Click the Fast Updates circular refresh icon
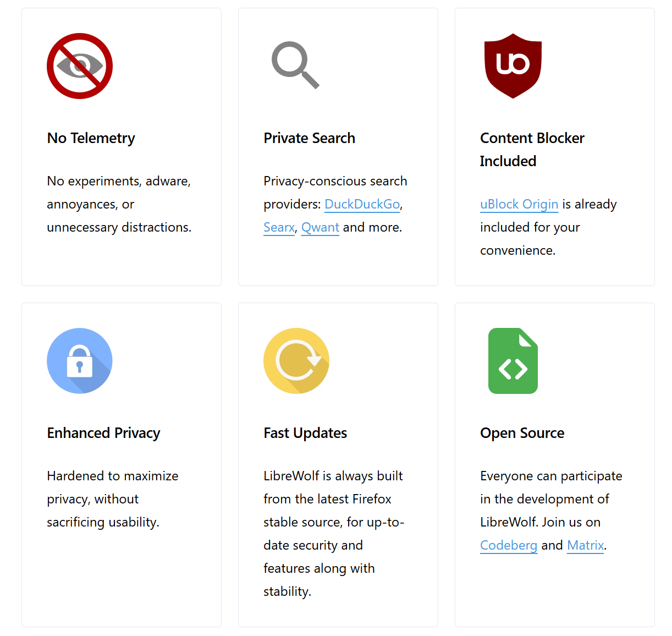Screen dimensions: 672x636 click(x=296, y=360)
